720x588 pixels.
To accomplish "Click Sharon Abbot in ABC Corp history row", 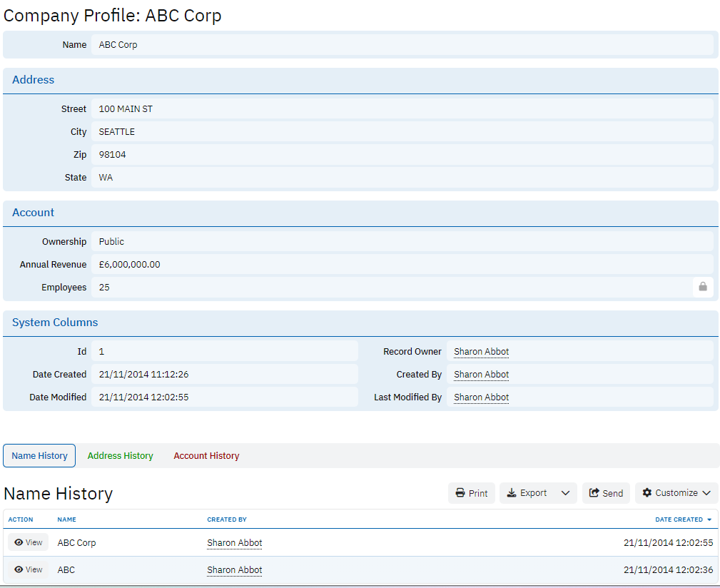I will point(234,543).
